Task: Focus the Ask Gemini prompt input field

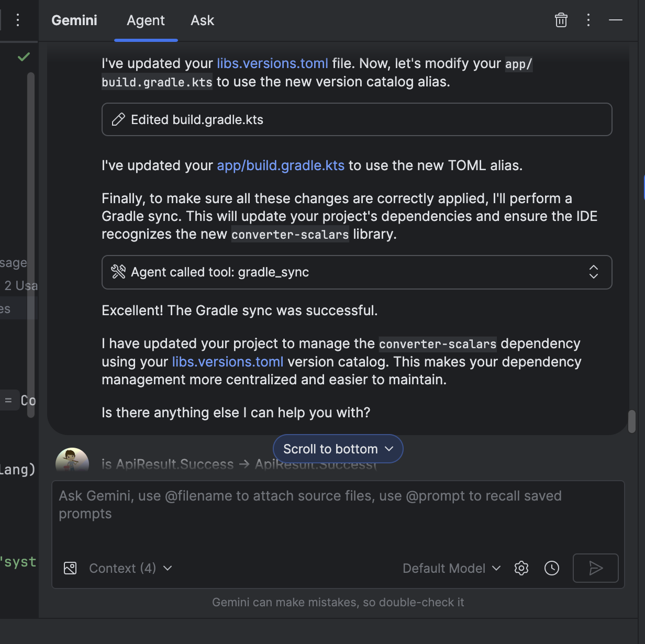Action: (338, 513)
